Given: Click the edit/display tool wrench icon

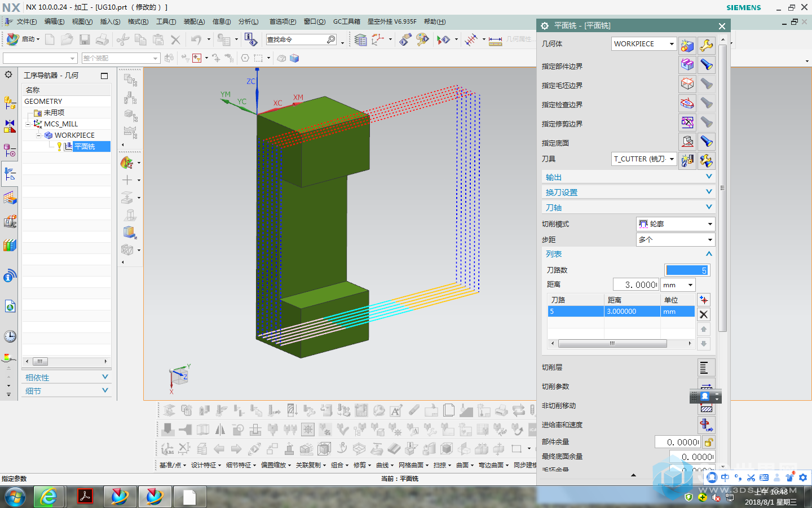Looking at the screenshot, I should 707,160.
